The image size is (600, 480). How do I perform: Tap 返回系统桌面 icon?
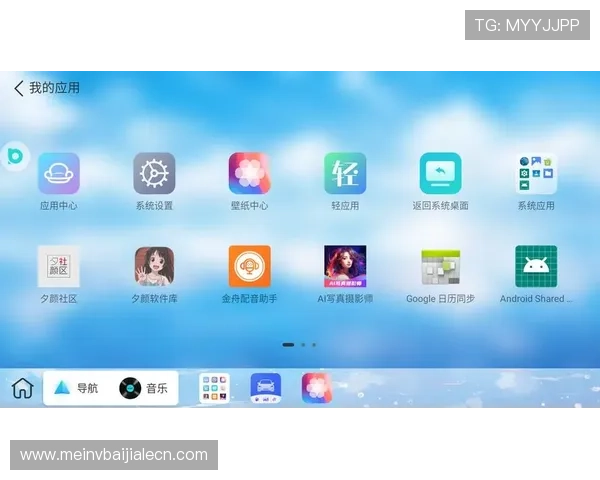pyautogui.click(x=440, y=173)
